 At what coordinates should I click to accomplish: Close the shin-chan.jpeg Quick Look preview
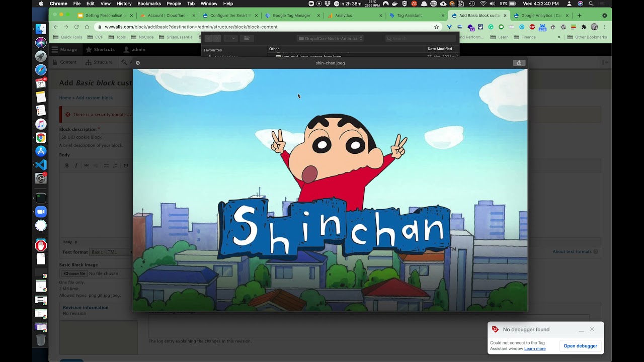tap(138, 63)
